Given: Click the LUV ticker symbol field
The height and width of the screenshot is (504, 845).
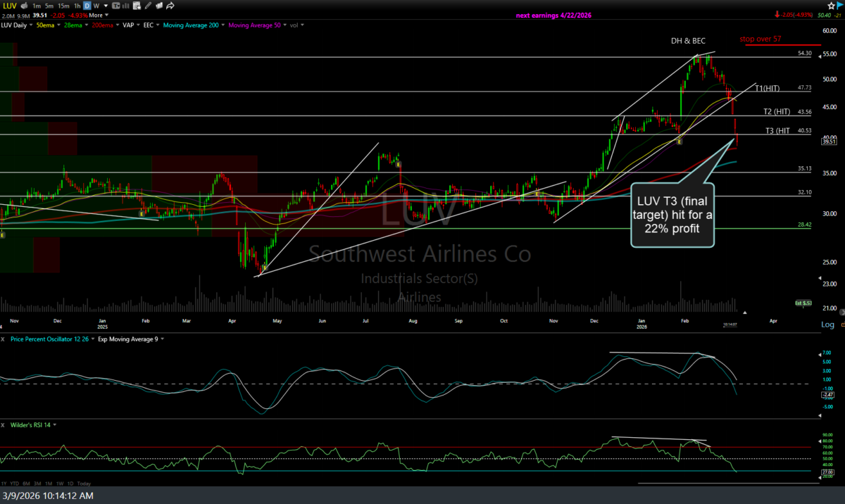Looking at the screenshot, I should pos(10,6).
